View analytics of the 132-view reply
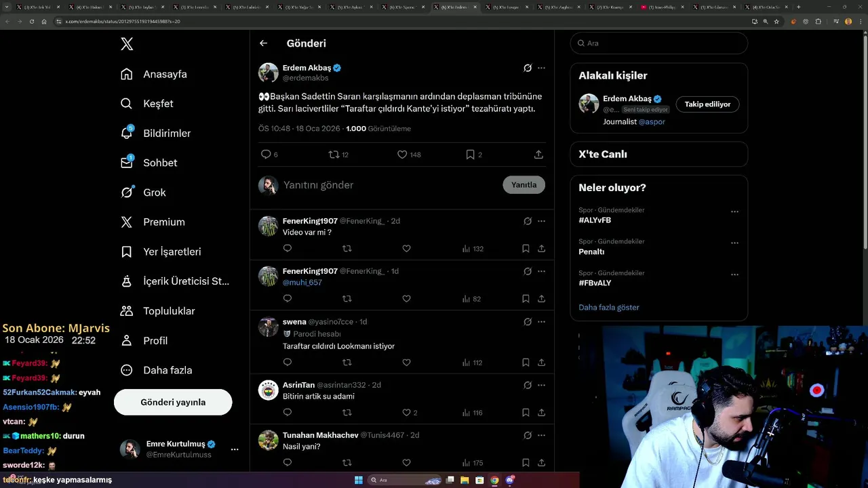 [473, 249]
